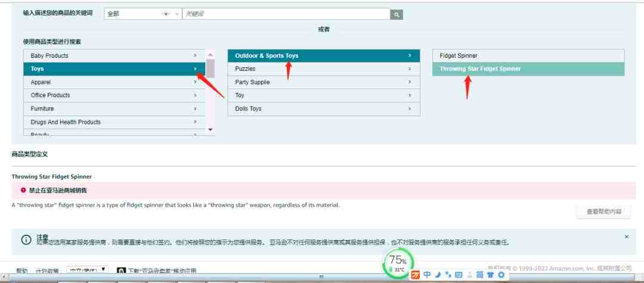This screenshot has height=283, width=644.
Task: Open the IME soft keyboard icon
Action: click(x=459, y=275)
